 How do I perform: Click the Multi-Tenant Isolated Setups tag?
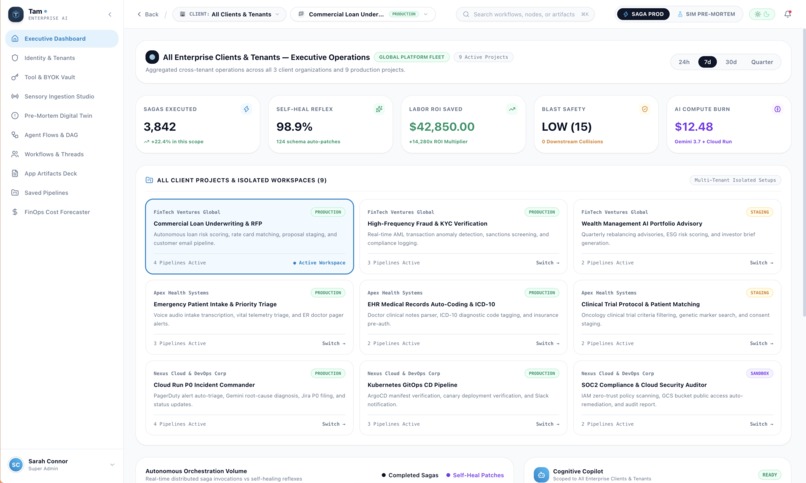click(x=735, y=180)
